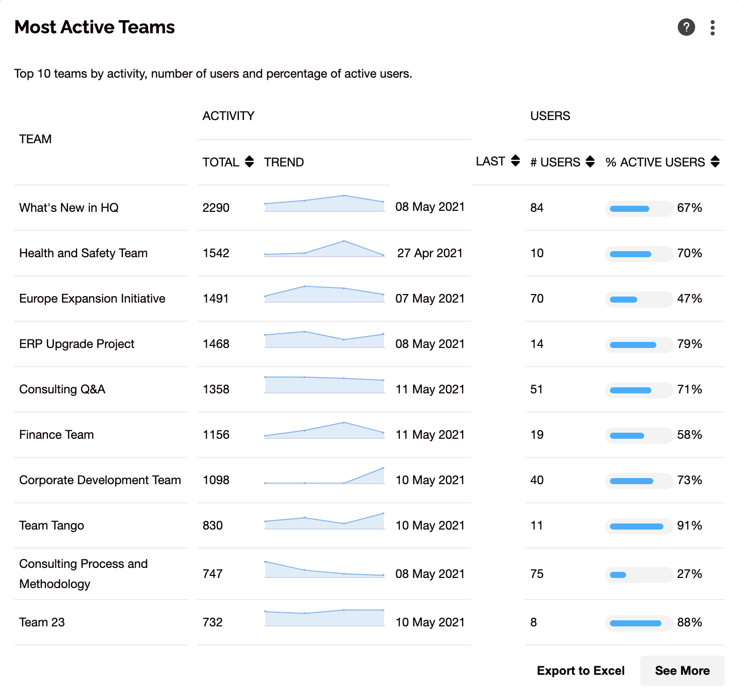This screenshot has height=700, width=738.
Task: Click the TREND column header
Action: pos(284,162)
